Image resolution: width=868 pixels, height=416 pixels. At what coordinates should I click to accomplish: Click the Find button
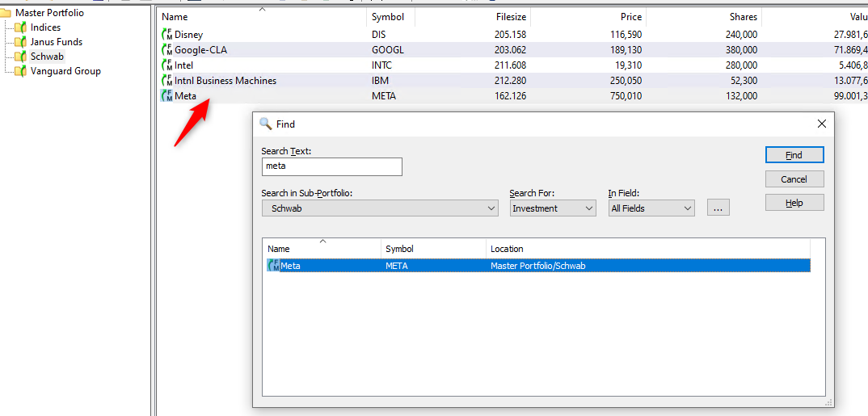794,155
